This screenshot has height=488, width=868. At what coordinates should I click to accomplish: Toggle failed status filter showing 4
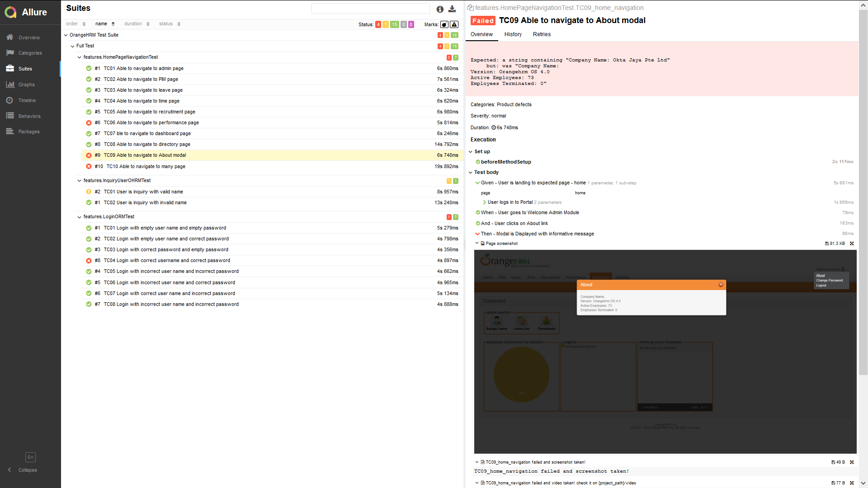pos(378,24)
